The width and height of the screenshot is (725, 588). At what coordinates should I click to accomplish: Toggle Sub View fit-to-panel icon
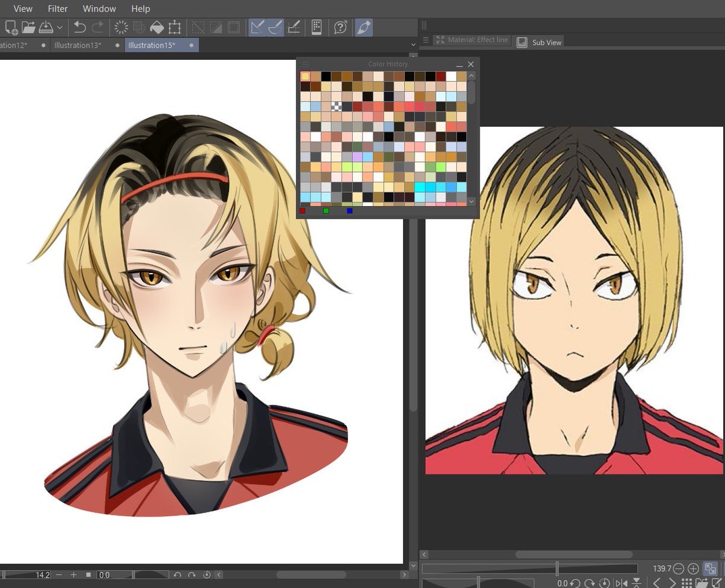pyautogui.click(x=710, y=569)
